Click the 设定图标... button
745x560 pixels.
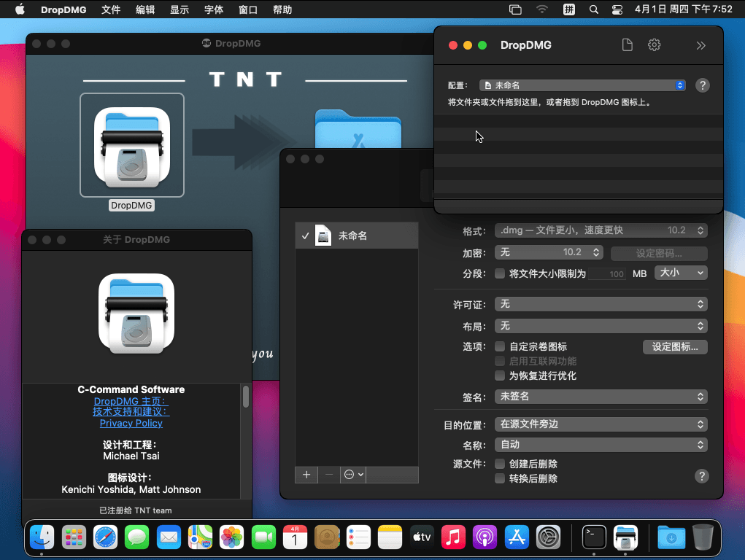point(675,347)
